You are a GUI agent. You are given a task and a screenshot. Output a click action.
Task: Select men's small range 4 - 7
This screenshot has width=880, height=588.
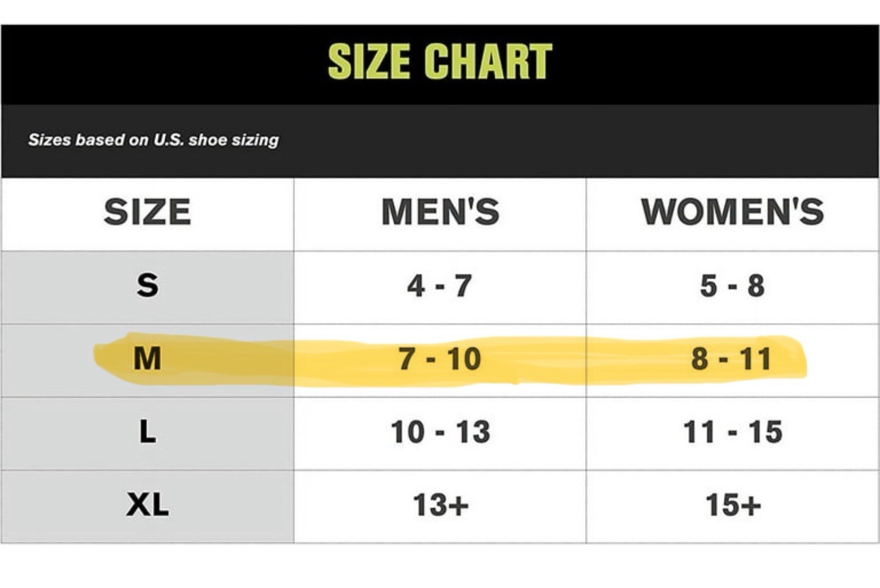click(x=439, y=286)
